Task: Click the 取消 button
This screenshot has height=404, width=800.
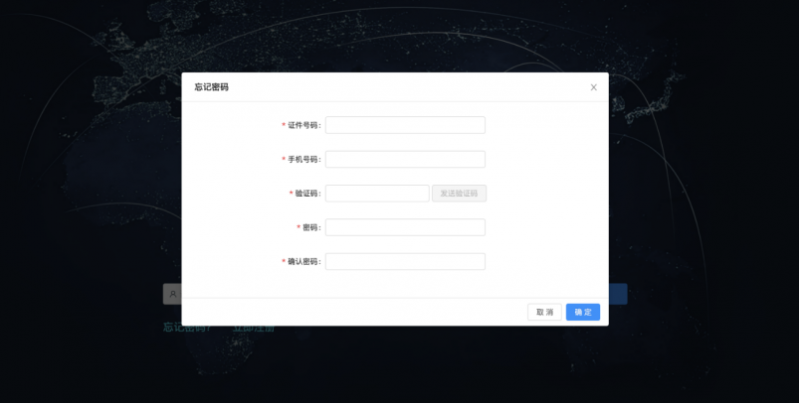Action: pos(544,312)
